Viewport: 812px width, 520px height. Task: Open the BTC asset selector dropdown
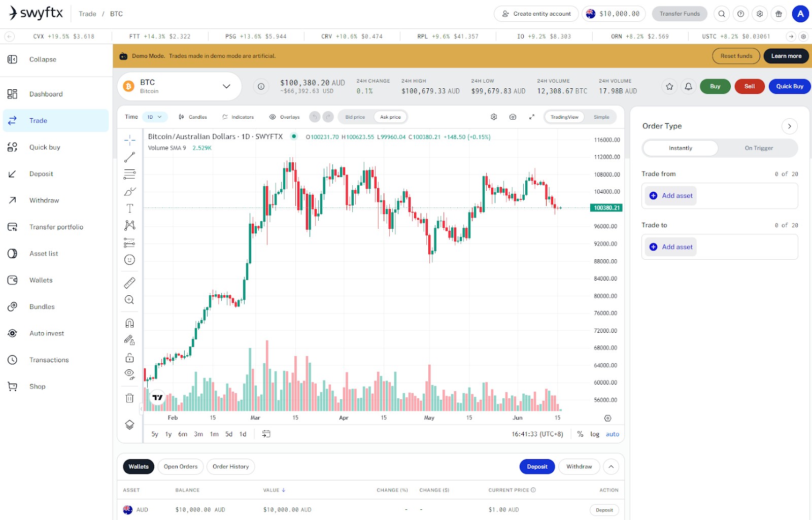(180, 86)
